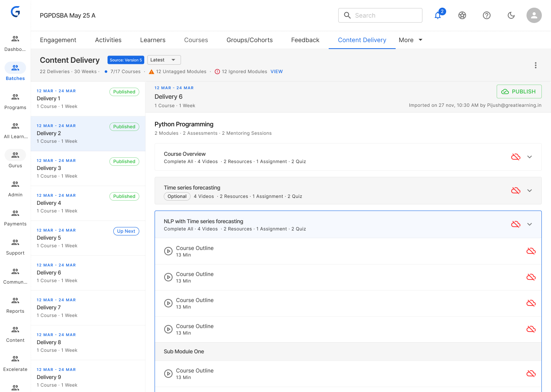Collapse the NLP with Time series forecasting chevron
Viewport: 551px width, 392px height.
[530, 224]
